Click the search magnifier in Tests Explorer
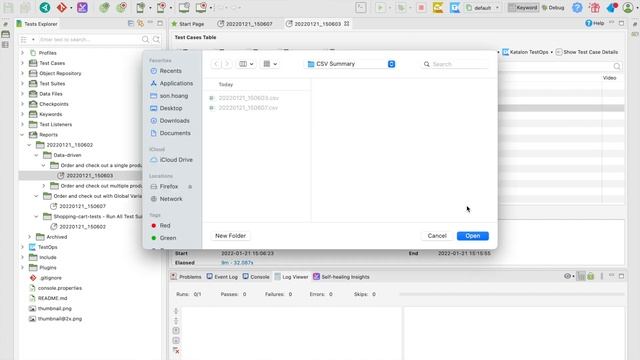The width and height of the screenshot is (640, 360). 145,40
